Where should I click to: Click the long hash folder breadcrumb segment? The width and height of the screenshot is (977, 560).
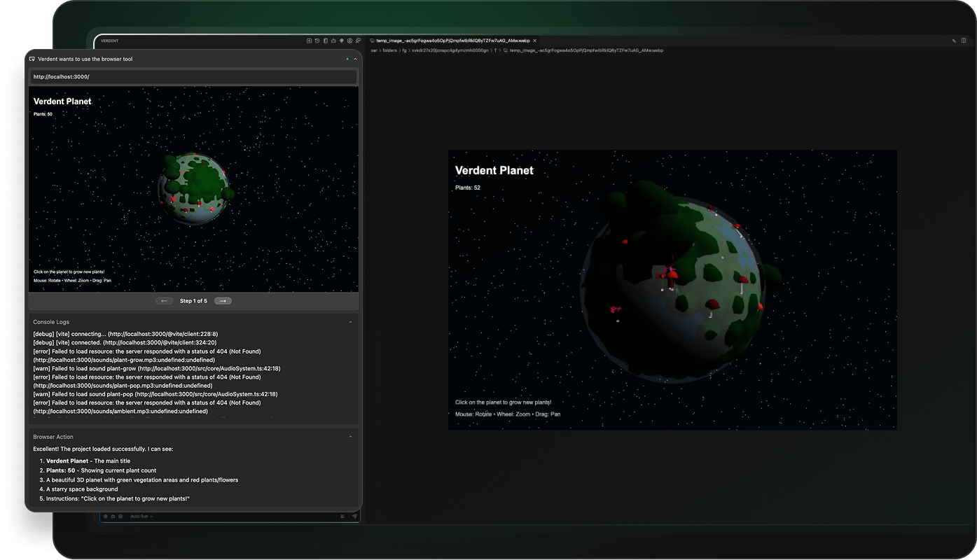coord(450,50)
